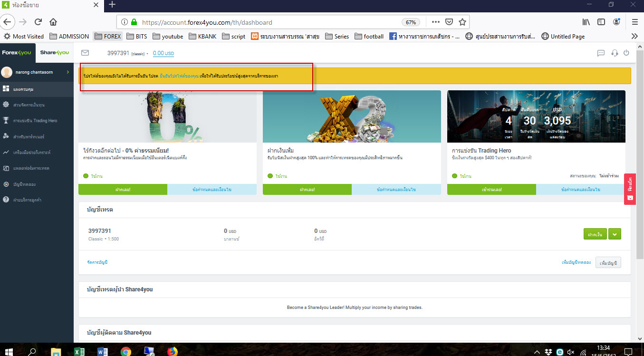Expand the narong chantasorn profile chevron
Screen dimensions: 644x356
click(x=67, y=72)
